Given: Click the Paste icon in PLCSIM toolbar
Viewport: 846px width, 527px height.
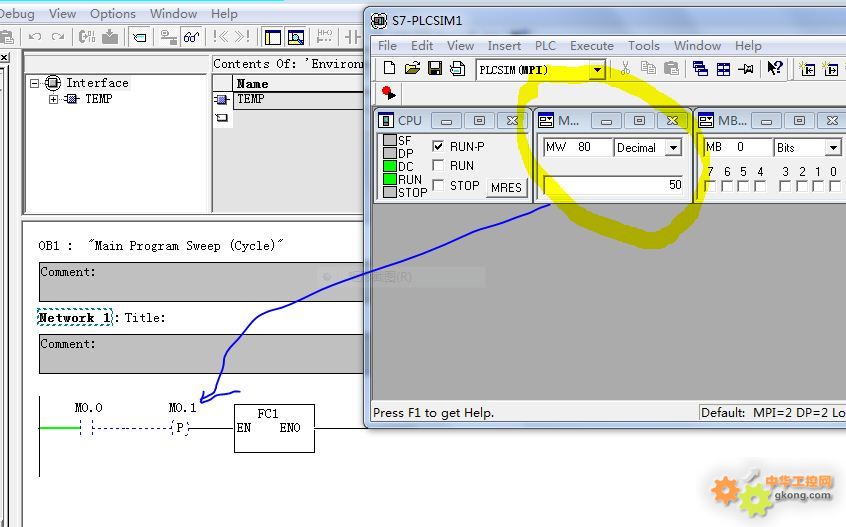Looking at the screenshot, I should click(671, 69).
